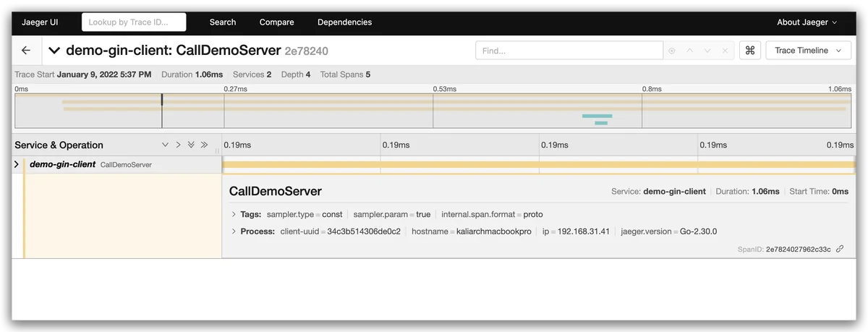The width and height of the screenshot is (868, 332).
Task: Click the SpanID 2e7824027962c33c text
Action: click(799, 249)
